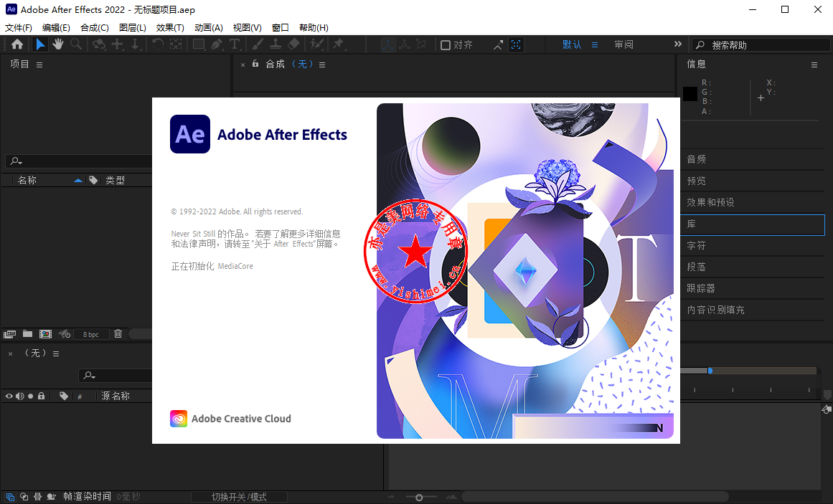Toggle the lock column in timeline
This screenshot has height=504, width=833.
pos(41,396)
